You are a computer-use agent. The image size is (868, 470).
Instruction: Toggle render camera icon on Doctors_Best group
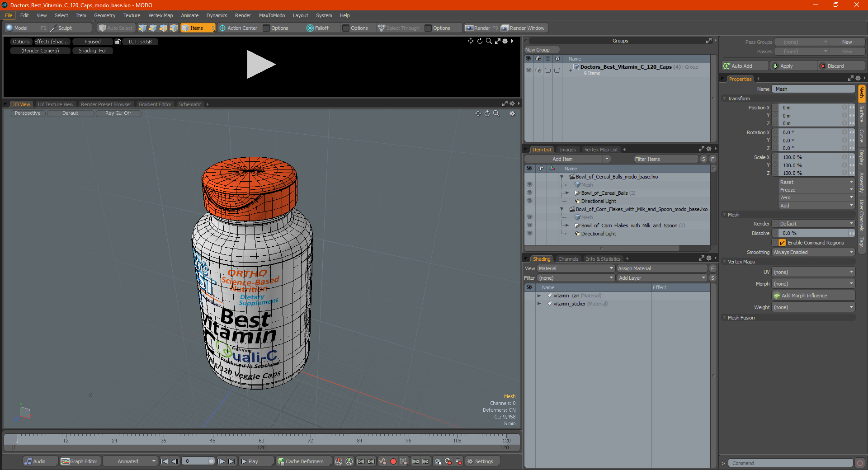click(538, 70)
